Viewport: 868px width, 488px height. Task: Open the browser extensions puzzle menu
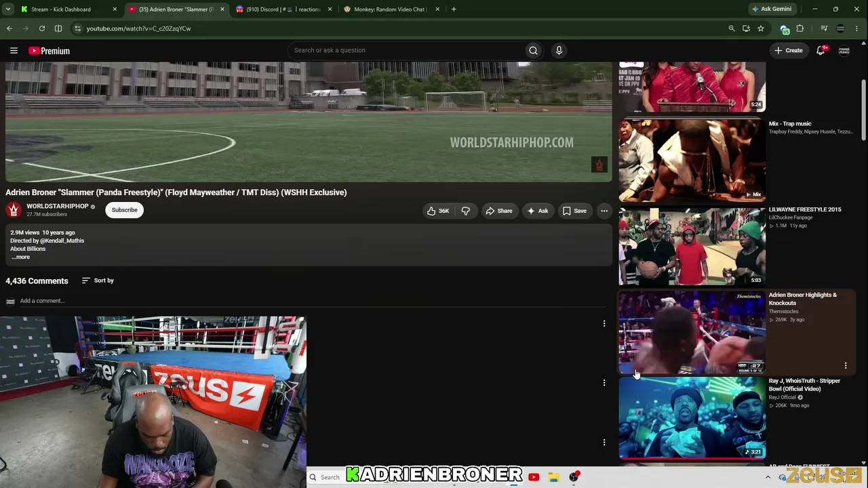click(800, 28)
